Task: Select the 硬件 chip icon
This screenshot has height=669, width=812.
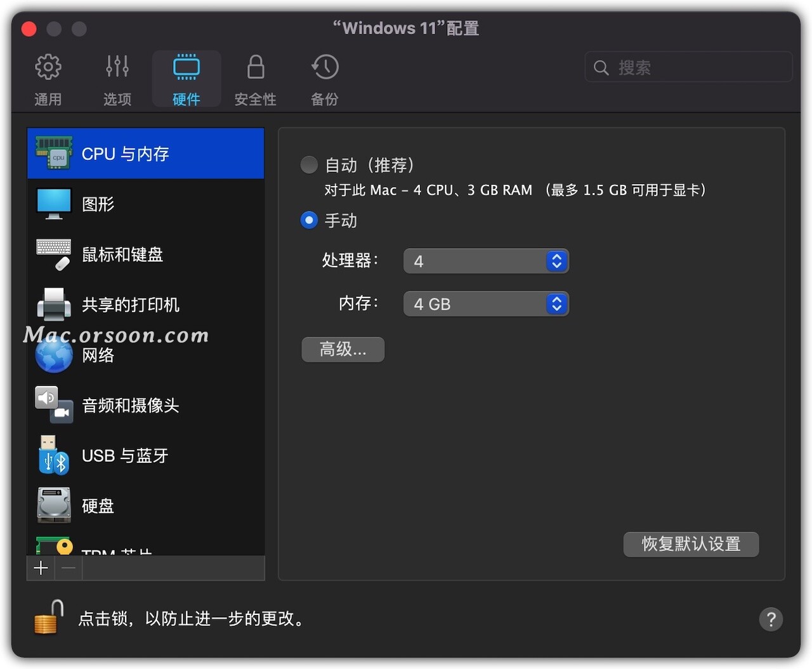Action: tap(187, 67)
